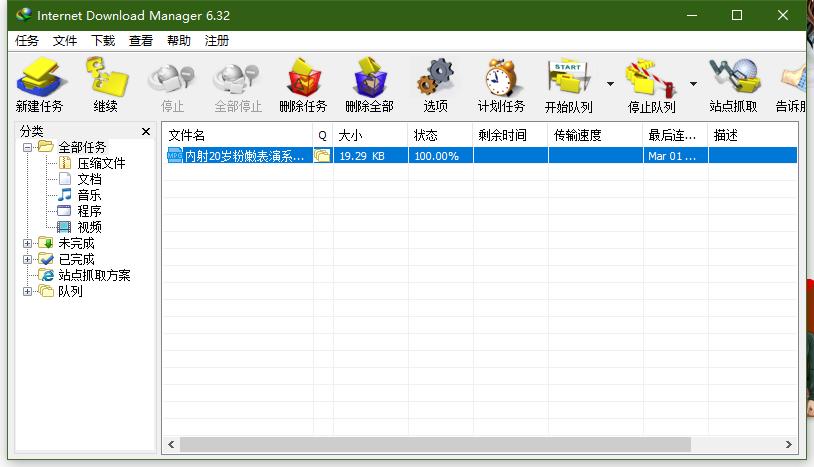
Task: Open the 开始队列 dropdown arrow
Action: pos(610,84)
